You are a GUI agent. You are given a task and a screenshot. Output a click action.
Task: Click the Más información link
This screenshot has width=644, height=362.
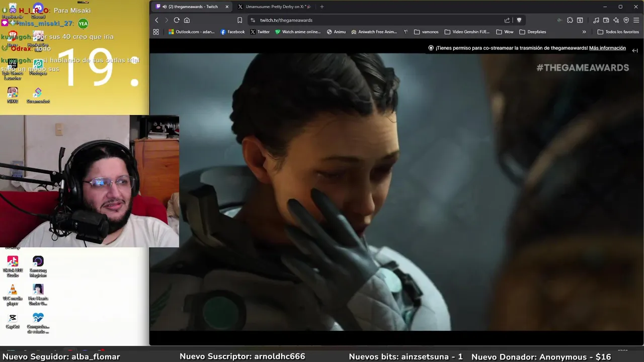coord(607,48)
